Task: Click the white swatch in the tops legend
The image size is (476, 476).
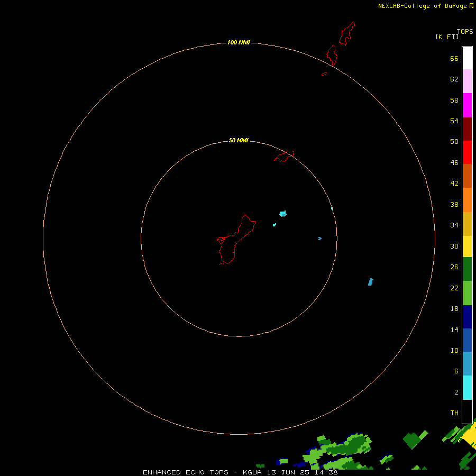Action: (467, 58)
